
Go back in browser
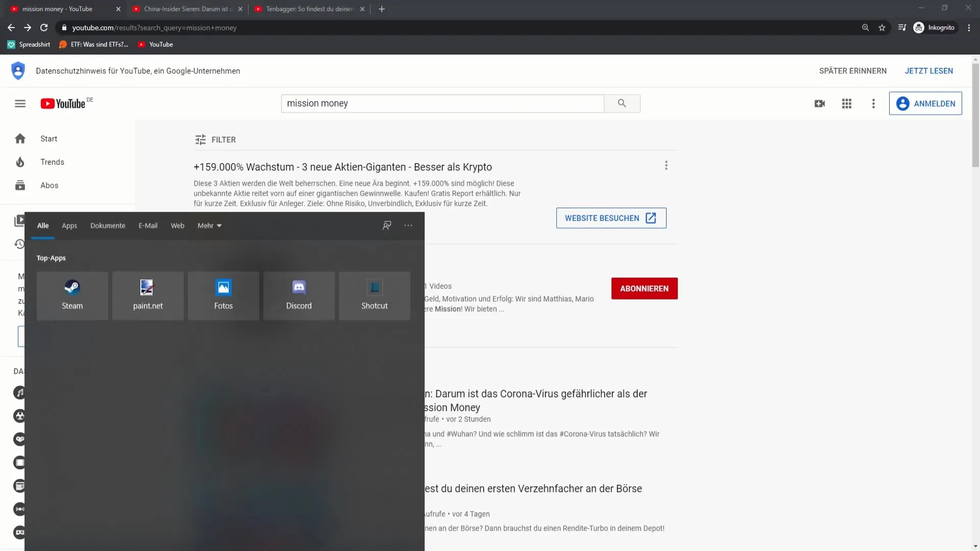pos(11,28)
